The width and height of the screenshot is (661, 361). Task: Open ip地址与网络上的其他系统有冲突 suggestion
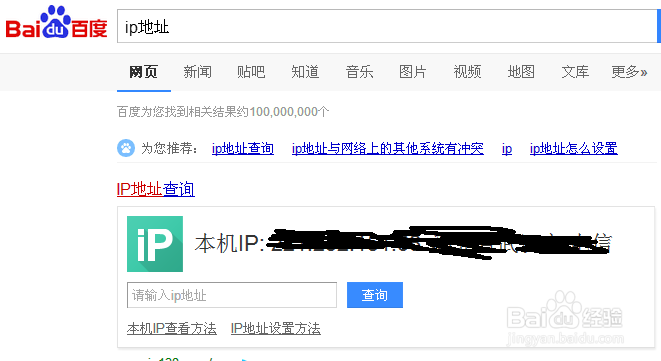(x=388, y=148)
